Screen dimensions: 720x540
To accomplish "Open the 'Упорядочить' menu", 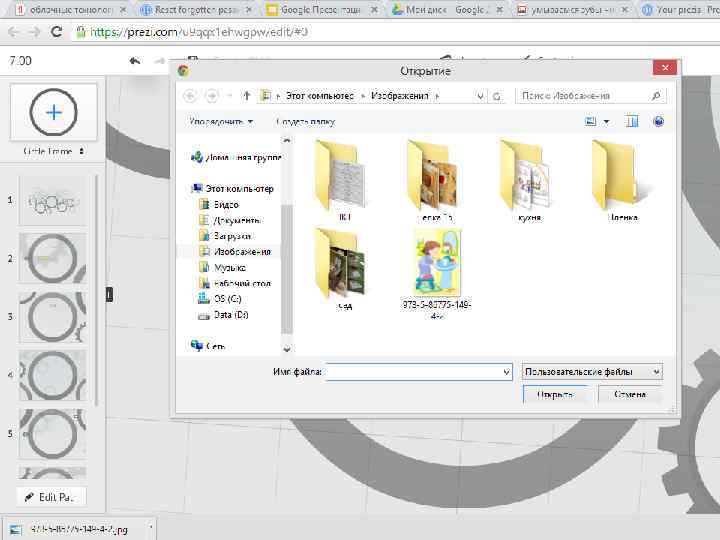I will pyautogui.click(x=221, y=122).
